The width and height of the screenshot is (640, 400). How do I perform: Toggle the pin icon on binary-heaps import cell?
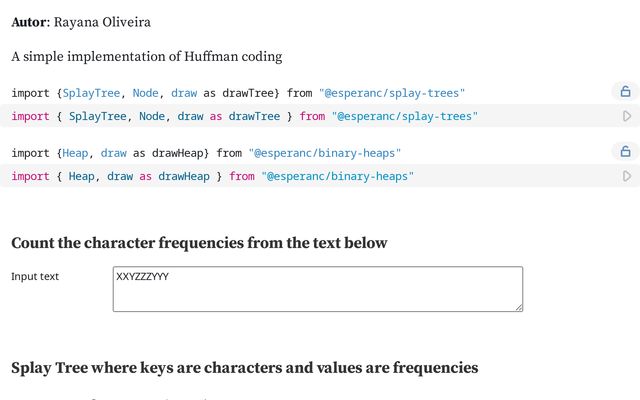pyautogui.click(x=625, y=152)
